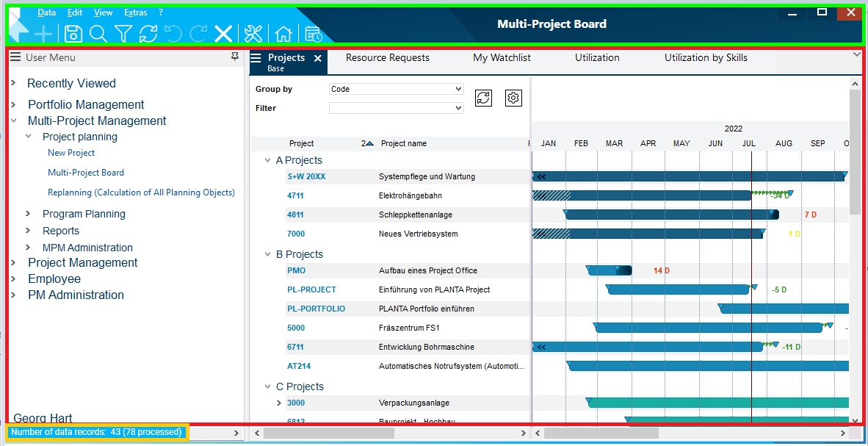Go to Home via house icon

(283, 33)
